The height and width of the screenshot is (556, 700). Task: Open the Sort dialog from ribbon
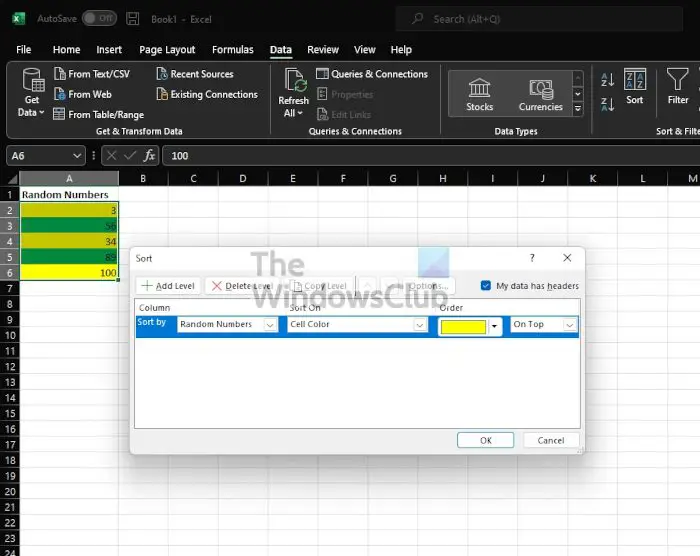[634, 87]
